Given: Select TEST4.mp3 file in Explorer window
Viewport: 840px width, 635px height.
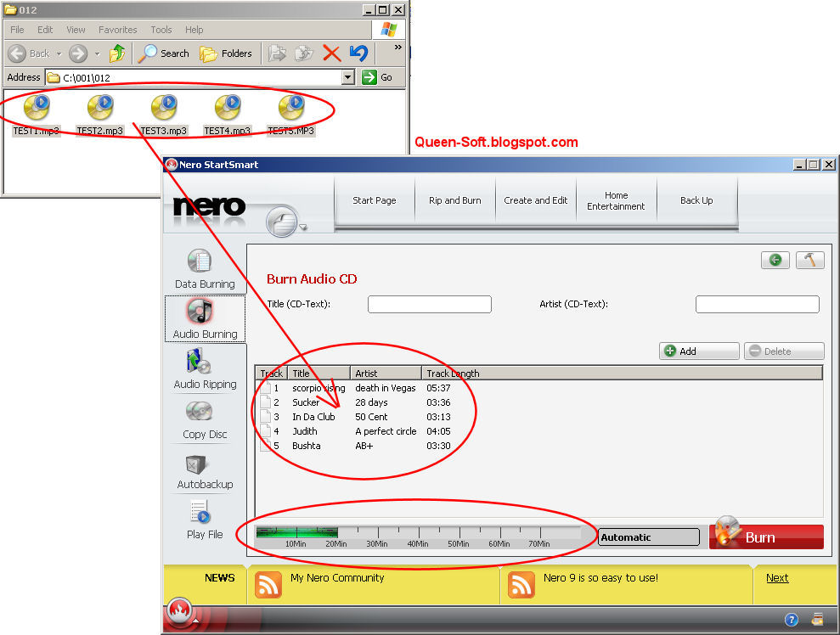Looking at the screenshot, I should (x=227, y=115).
